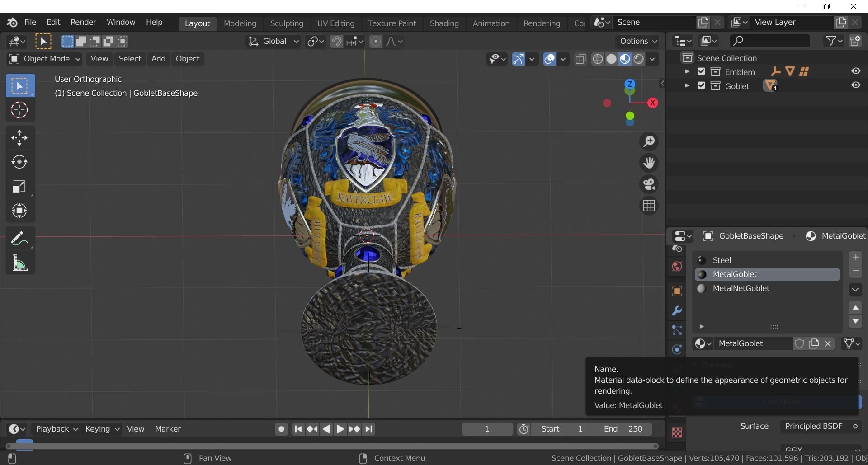The height and width of the screenshot is (465, 868).
Task: Open the shading options dropdown arrow
Action: [652, 59]
